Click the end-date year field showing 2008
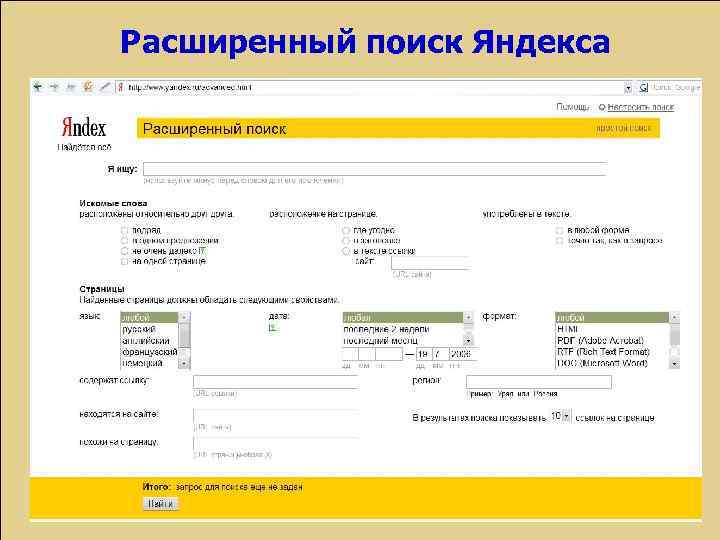Image resolution: width=720 pixels, height=540 pixels. tap(463, 354)
